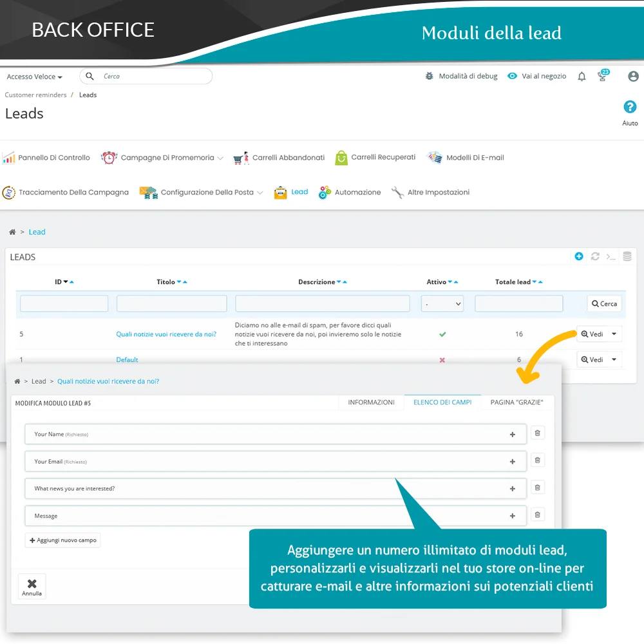This screenshot has width=644, height=644.
Task: Click the Titolo filter input field
Action: [x=171, y=303]
